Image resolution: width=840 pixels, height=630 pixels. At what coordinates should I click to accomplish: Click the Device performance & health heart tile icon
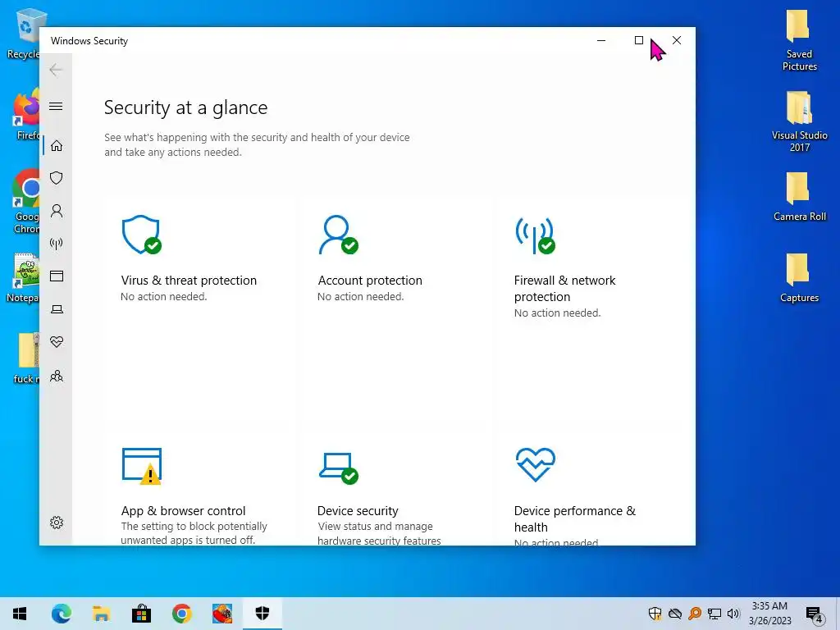[x=535, y=465]
